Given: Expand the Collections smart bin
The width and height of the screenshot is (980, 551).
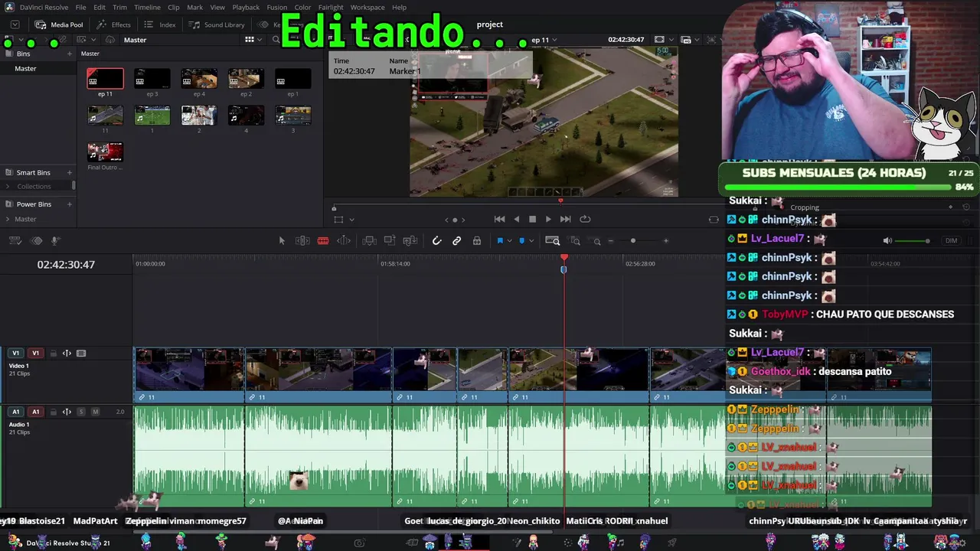Looking at the screenshot, I should coord(8,187).
